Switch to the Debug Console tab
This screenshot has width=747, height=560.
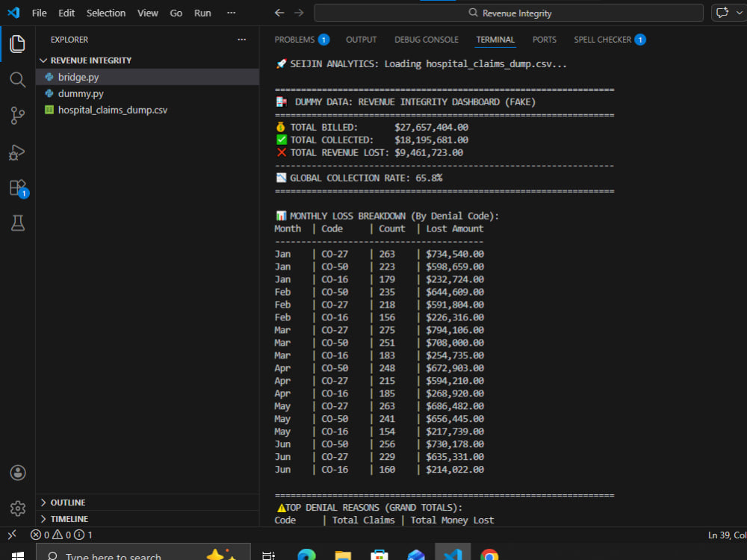[x=427, y=40]
